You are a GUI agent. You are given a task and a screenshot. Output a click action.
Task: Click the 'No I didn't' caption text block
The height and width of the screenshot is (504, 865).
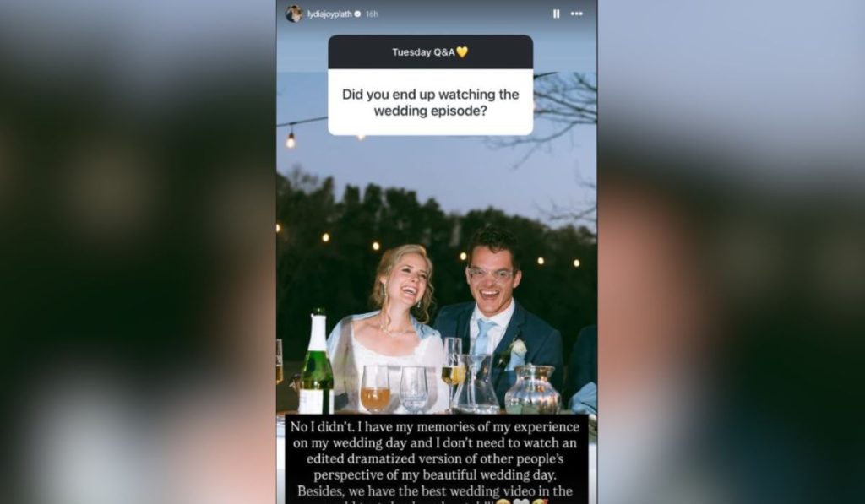[x=435, y=458]
